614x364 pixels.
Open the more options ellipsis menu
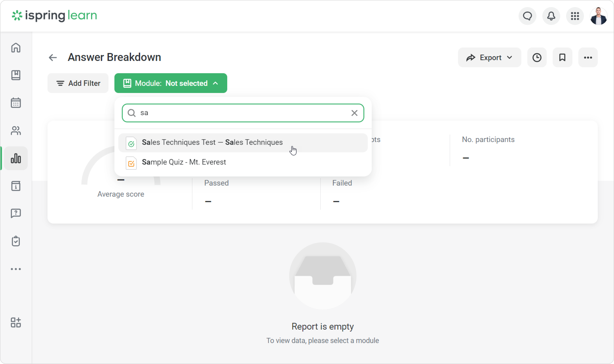pos(588,57)
